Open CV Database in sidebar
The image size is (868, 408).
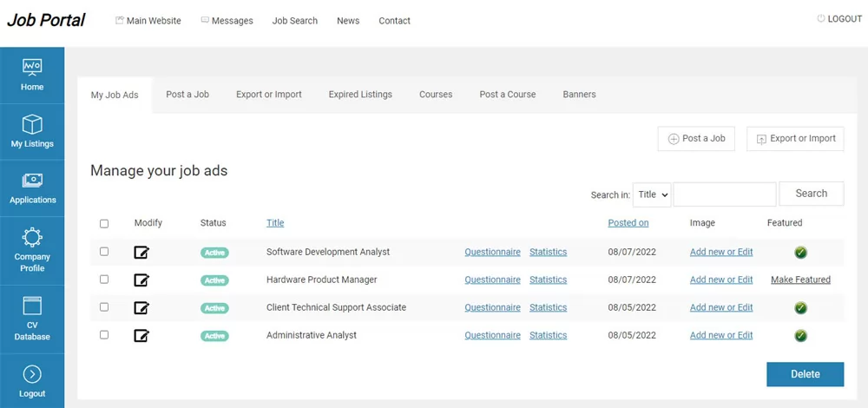point(32,319)
